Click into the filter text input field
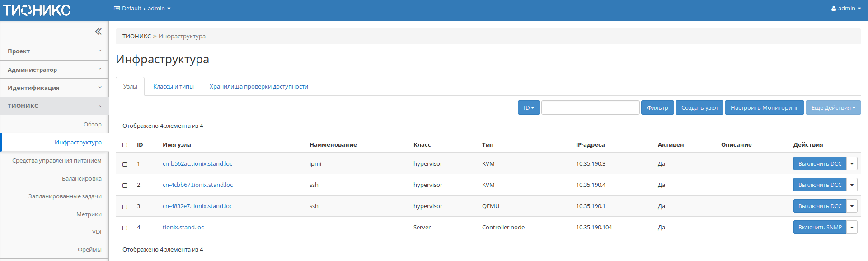 click(590, 107)
